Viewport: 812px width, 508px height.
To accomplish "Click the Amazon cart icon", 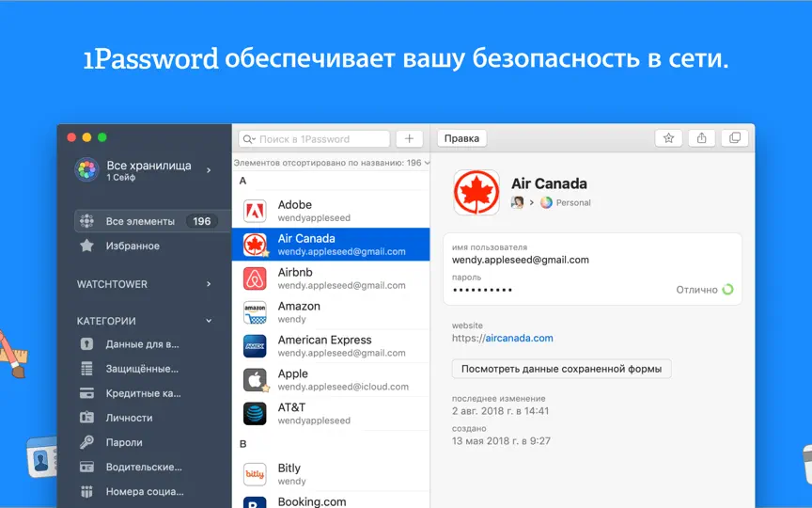I will [255, 312].
